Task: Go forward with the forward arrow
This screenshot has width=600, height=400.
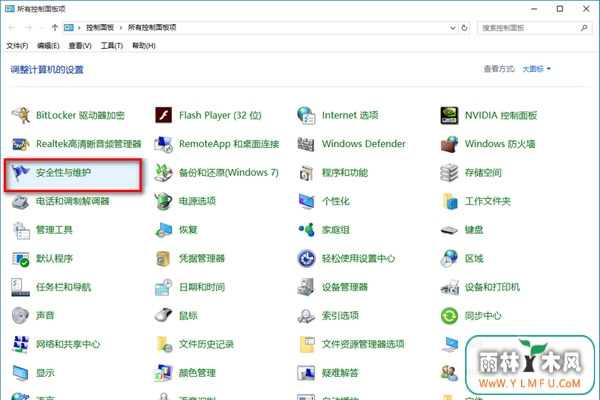Action: pos(28,28)
